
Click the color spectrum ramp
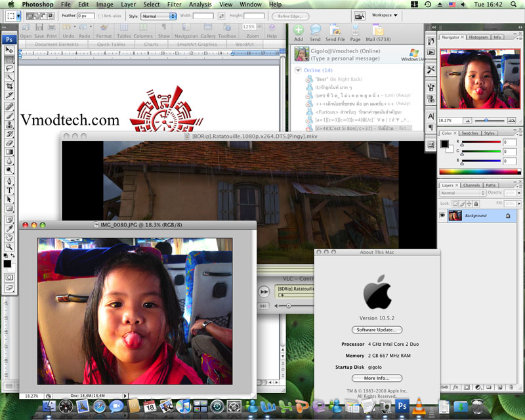[x=480, y=172]
